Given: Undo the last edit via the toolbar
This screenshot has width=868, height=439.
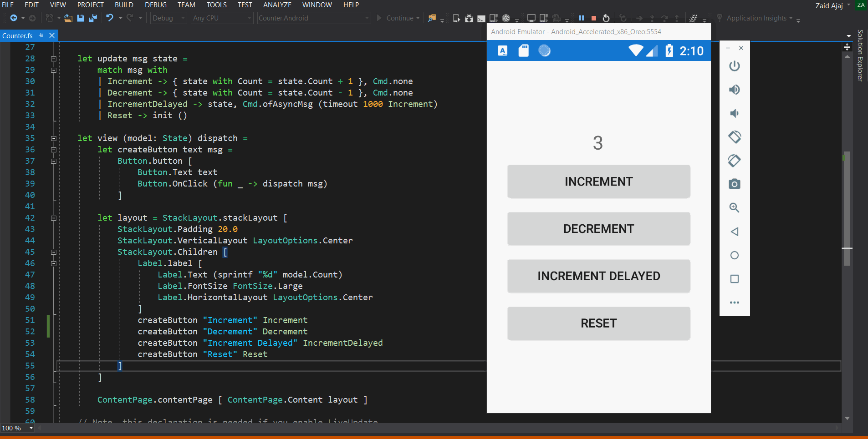Looking at the screenshot, I should [x=110, y=18].
